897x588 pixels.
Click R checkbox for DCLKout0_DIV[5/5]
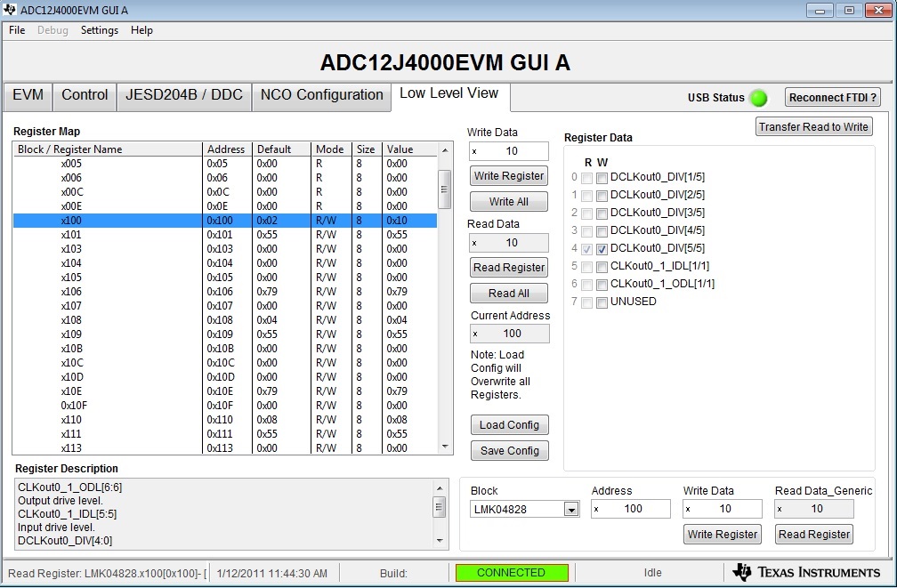tap(587, 249)
